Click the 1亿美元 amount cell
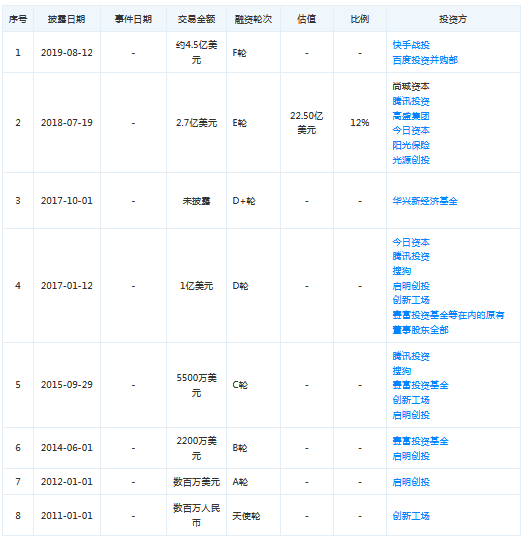The width and height of the screenshot is (521, 536). (x=197, y=286)
